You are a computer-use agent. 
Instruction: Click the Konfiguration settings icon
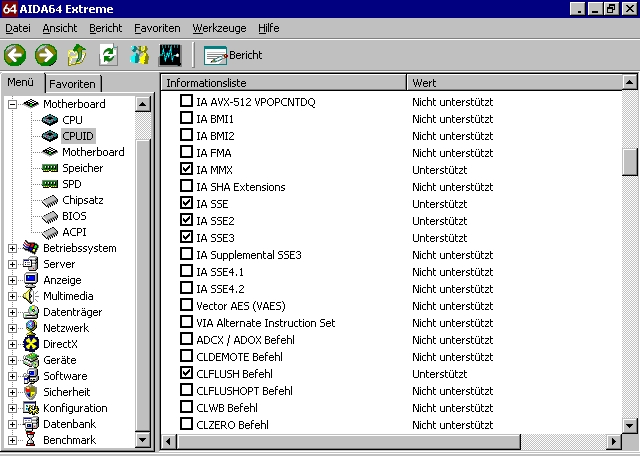coord(31,408)
